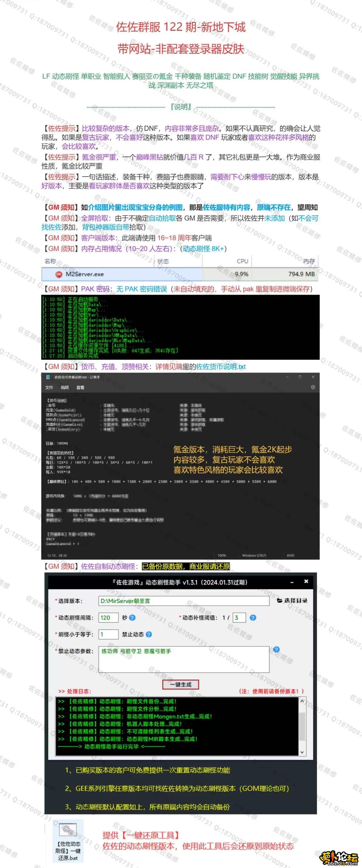This screenshot has height=868, width=362.
Task: Select the M2Server.exe process row
Action: coord(180,274)
